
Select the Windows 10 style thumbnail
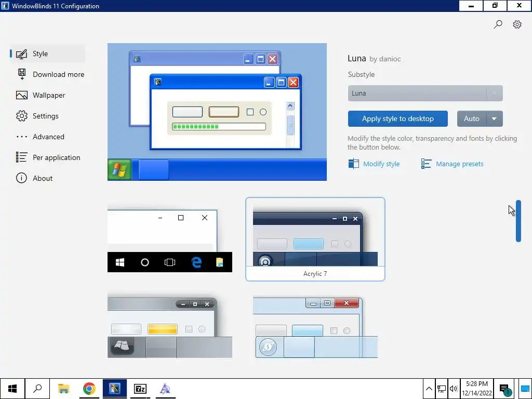(170, 240)
